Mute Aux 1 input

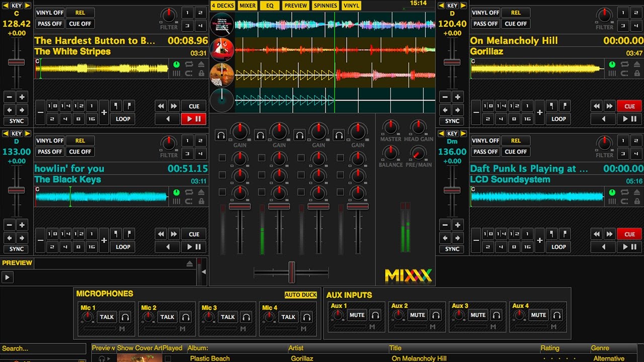coord(357,315)
